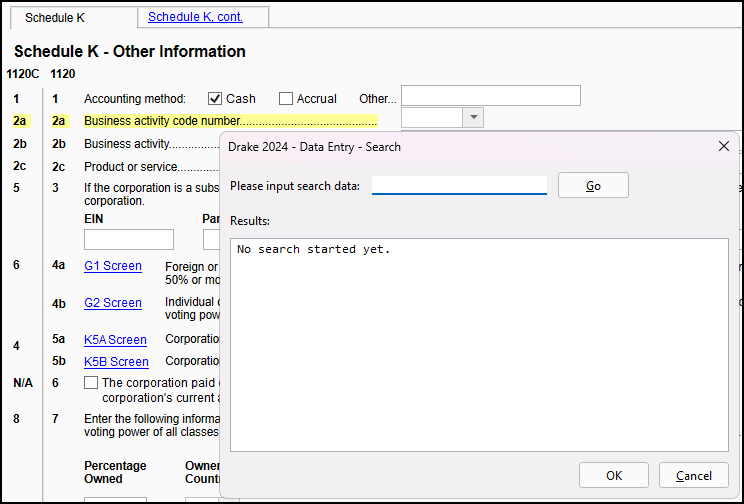This screenshot has width=744, height=504.
Task: Click OK in the search dialog
Action: point(614,475)
